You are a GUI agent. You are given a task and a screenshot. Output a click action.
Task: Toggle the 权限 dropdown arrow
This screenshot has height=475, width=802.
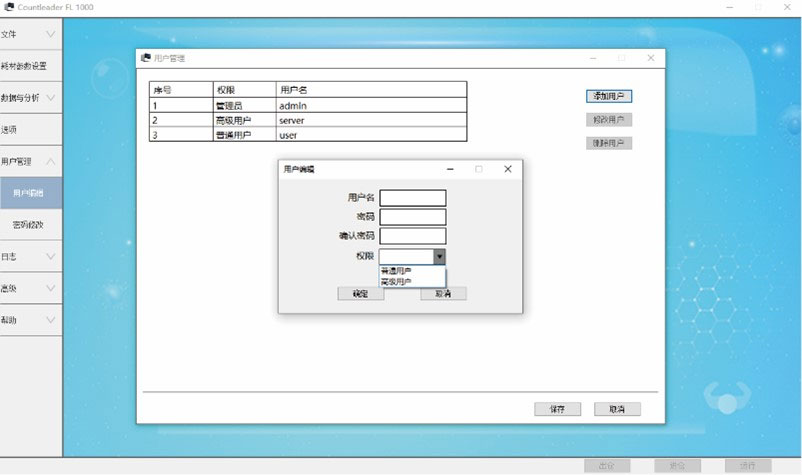439,256
